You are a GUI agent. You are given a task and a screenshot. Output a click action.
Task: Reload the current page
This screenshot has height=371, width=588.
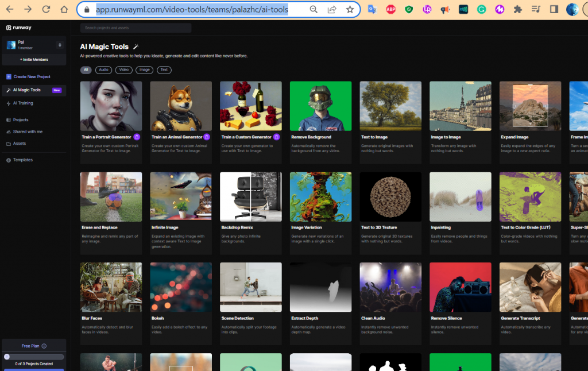[46, 9]
